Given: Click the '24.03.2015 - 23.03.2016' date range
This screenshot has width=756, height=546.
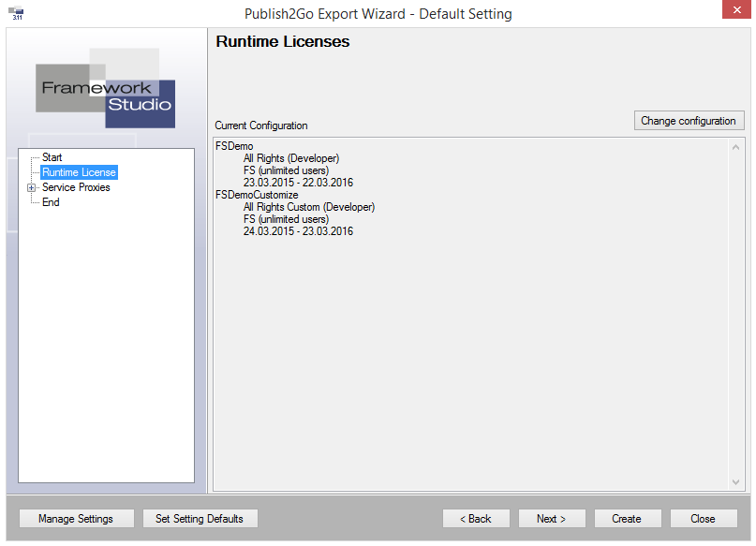Looking at the screenshot, I should click(x=299, y=230).
